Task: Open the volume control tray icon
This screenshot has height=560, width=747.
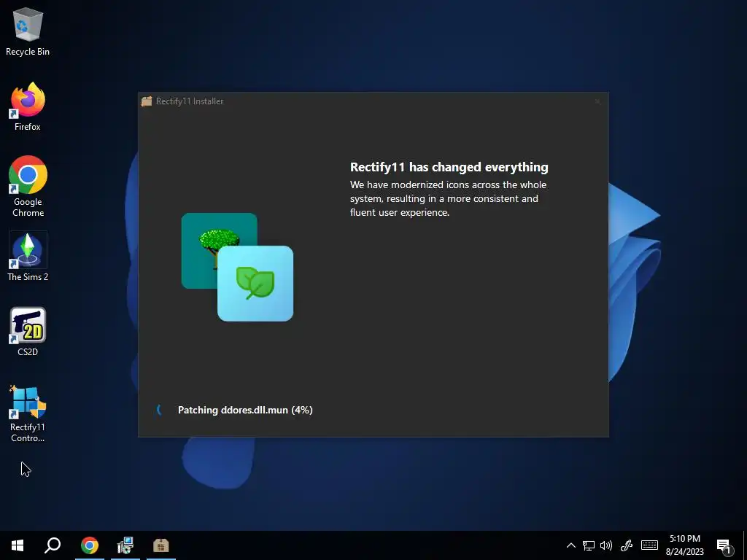Action: click(606, 545)
